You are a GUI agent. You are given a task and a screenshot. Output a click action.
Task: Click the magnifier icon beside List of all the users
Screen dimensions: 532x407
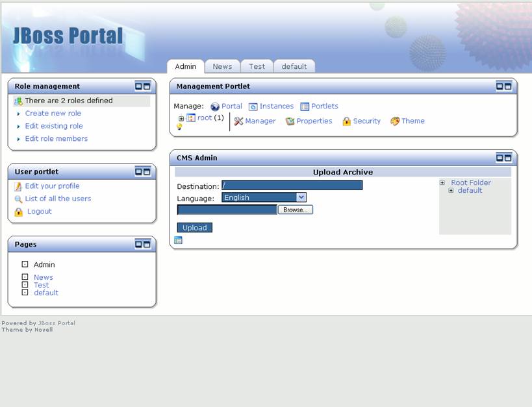[18, 199]
